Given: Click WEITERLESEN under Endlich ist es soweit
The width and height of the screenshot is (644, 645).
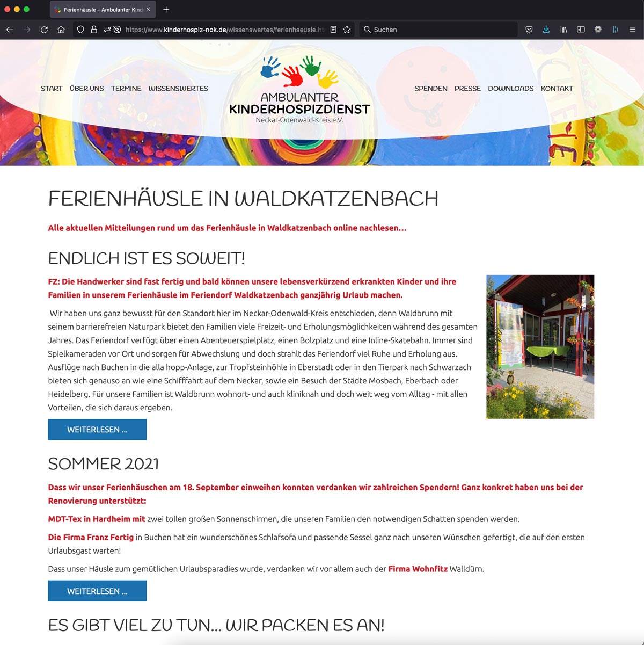Looking at the screenshot, I should (97, 430).
